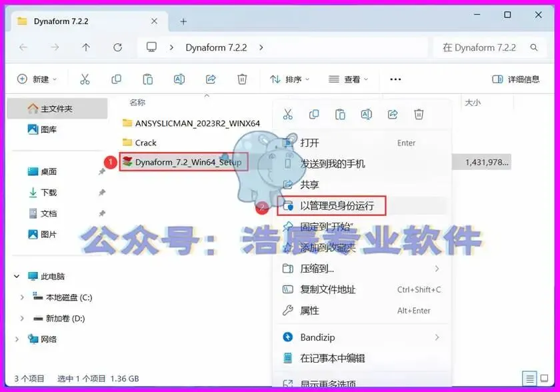
Task: Click the 大小 column header
Action: coord(473,103)
